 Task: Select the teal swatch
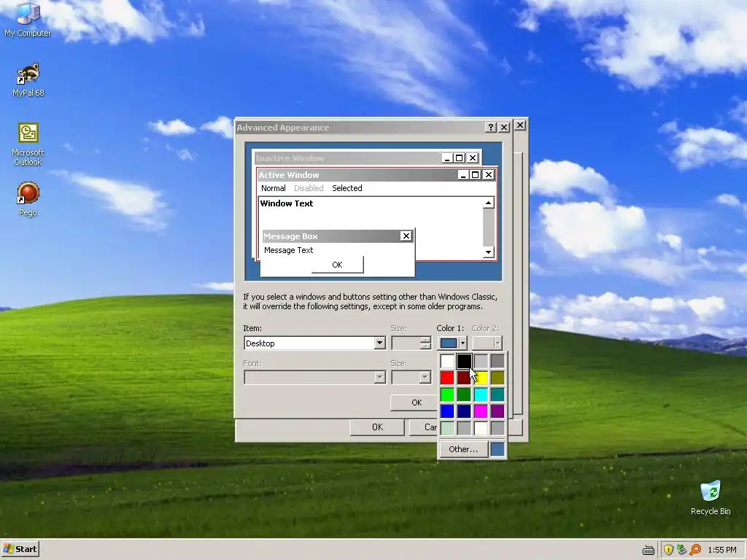pyautogui.click(x=497, y=394)
